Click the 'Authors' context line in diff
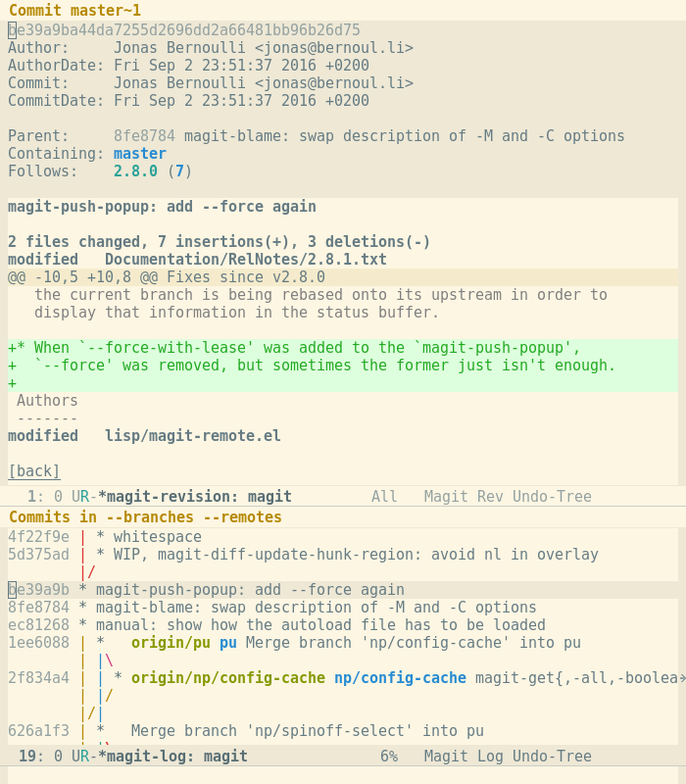Viewport: 686px width, 784px height. (x=47, y=401)
